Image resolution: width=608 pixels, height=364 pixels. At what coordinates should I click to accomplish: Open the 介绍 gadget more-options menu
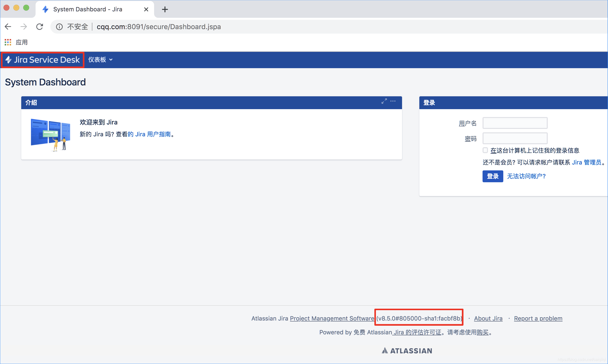393,101
